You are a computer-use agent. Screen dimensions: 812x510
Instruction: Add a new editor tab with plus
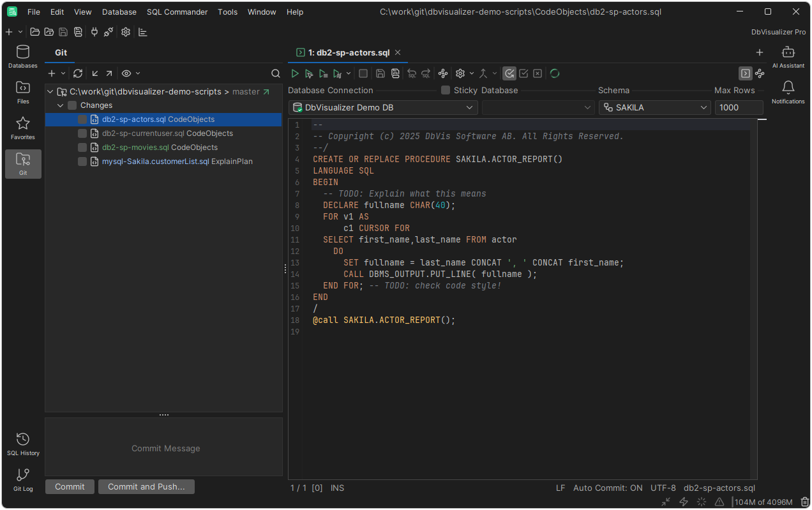(x=760, y=52)
